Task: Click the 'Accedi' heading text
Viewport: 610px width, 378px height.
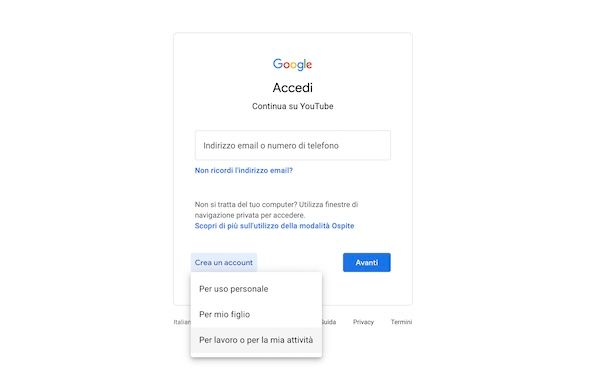Action: [293, 88]
